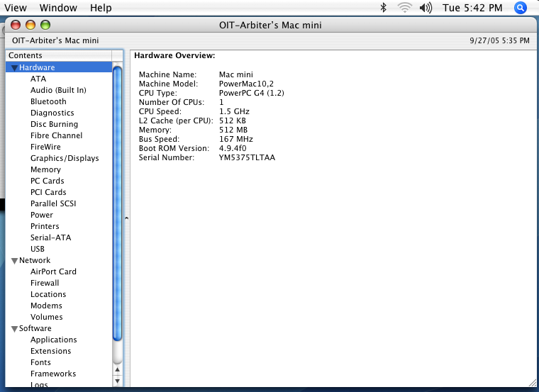Viewport: 539px width, 392px height.
Task: Select AirPort Card under Network
Action: coord(53,271)
